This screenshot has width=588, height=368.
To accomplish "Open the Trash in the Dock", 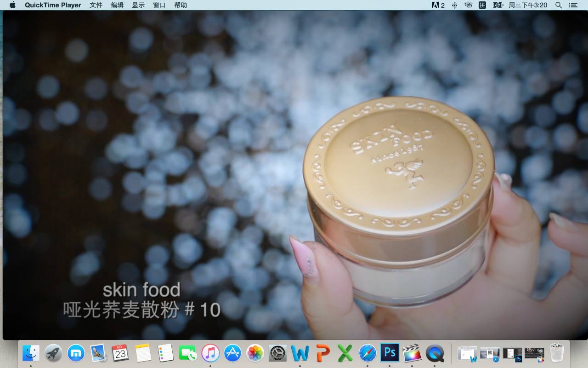I will 557,353.
